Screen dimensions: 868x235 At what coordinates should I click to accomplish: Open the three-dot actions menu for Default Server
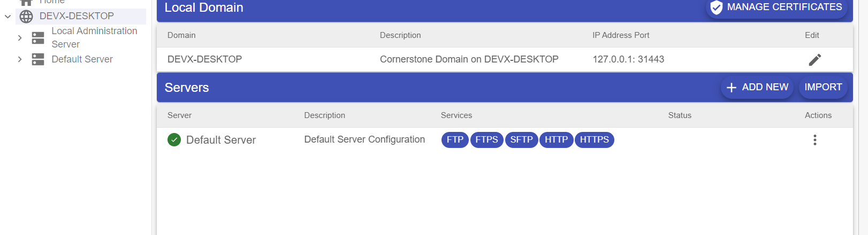click(814, 140)
